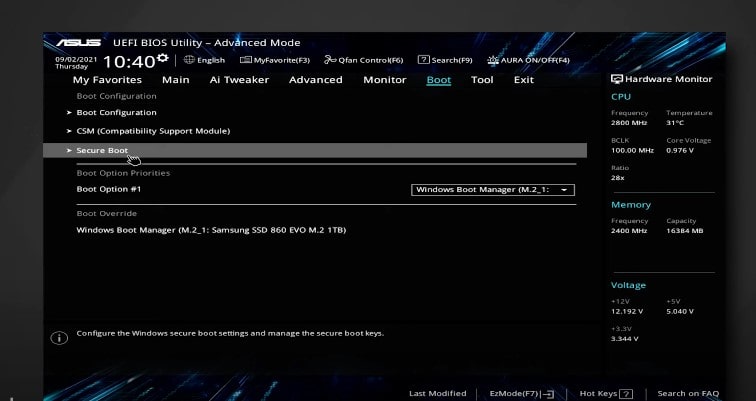The height and width of the screenshot is (401, 756).
Task: Open the Monitor tab
Action: tap(385, 80)
